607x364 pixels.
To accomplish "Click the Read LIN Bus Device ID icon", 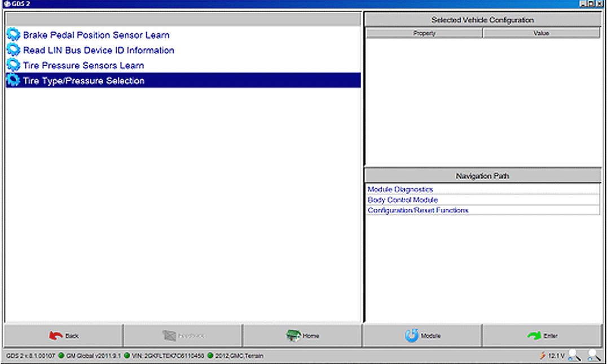I will [x=14, y=50].
